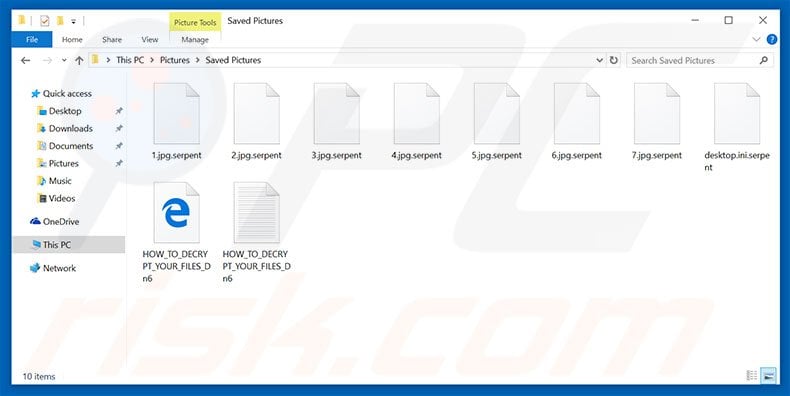Switch to Large icons view layout
Viewport: 790px width, 396px height.
click(768, 375)
